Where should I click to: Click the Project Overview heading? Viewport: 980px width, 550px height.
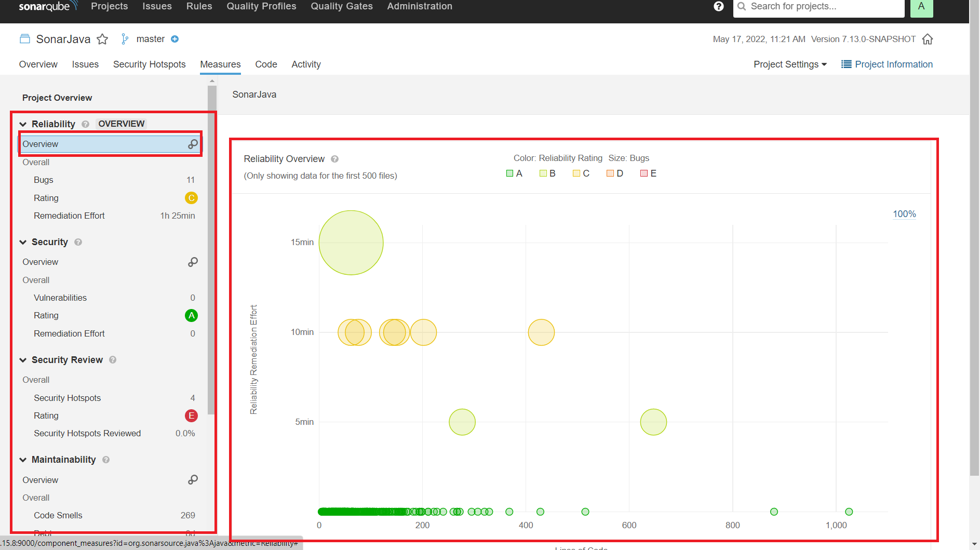(57, 98)
